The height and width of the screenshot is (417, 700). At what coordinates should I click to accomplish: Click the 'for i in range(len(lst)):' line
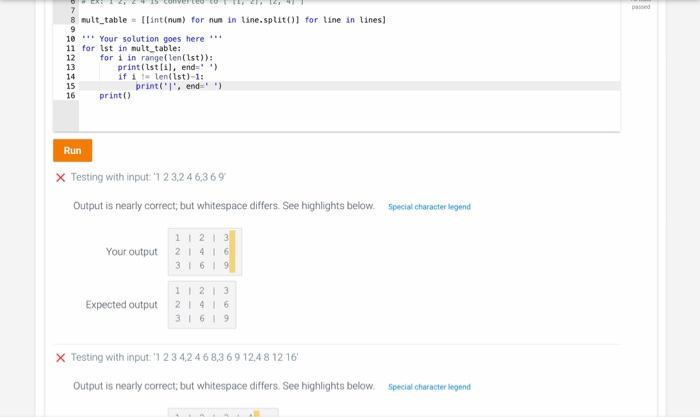pyautogui.click(x=156, y=58)
